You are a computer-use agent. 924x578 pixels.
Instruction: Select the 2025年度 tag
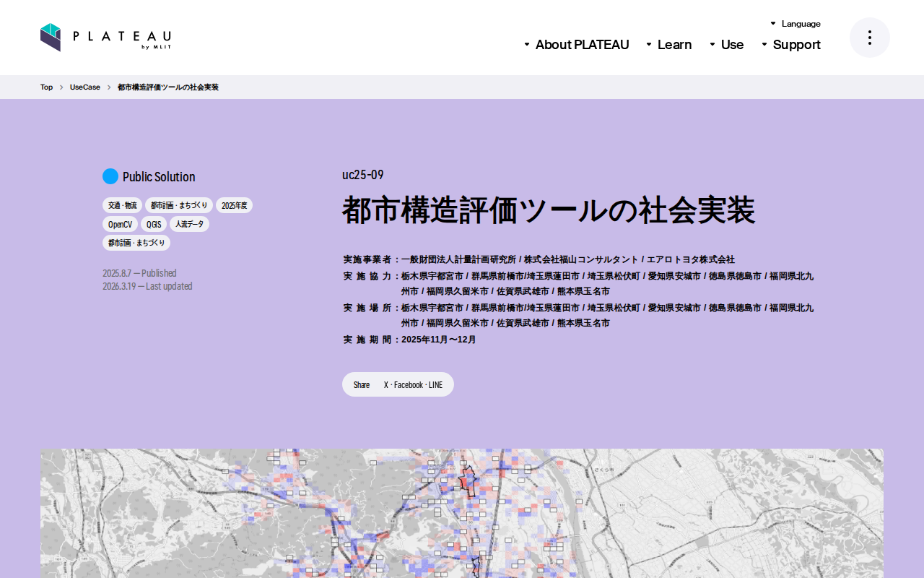pos(234,205)
